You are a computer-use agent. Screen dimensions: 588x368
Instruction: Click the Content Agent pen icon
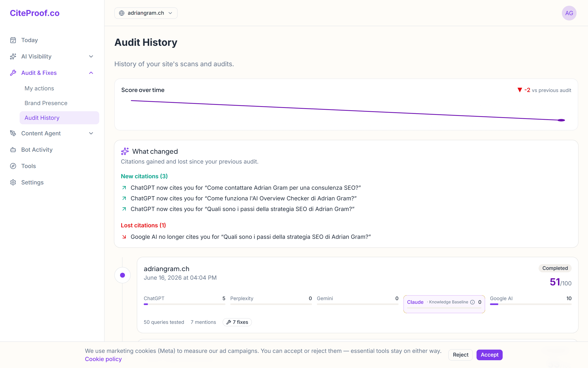point(13,133)
